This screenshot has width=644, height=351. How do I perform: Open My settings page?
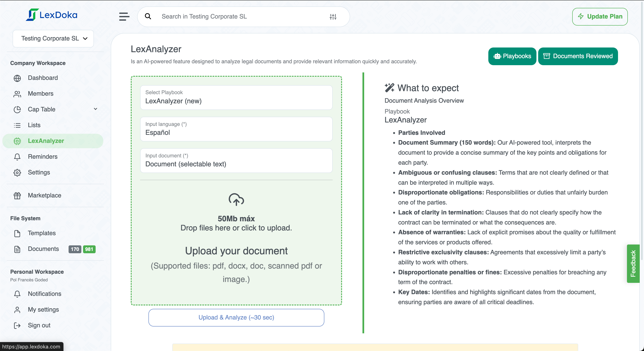[x=53, y=310]
